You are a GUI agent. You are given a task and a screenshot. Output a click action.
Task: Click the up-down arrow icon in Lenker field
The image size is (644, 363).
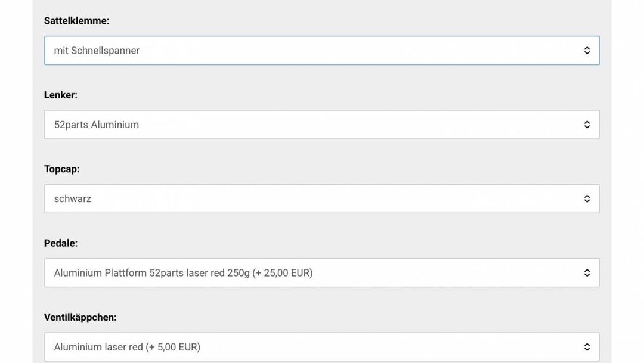[x=587, y=125]
